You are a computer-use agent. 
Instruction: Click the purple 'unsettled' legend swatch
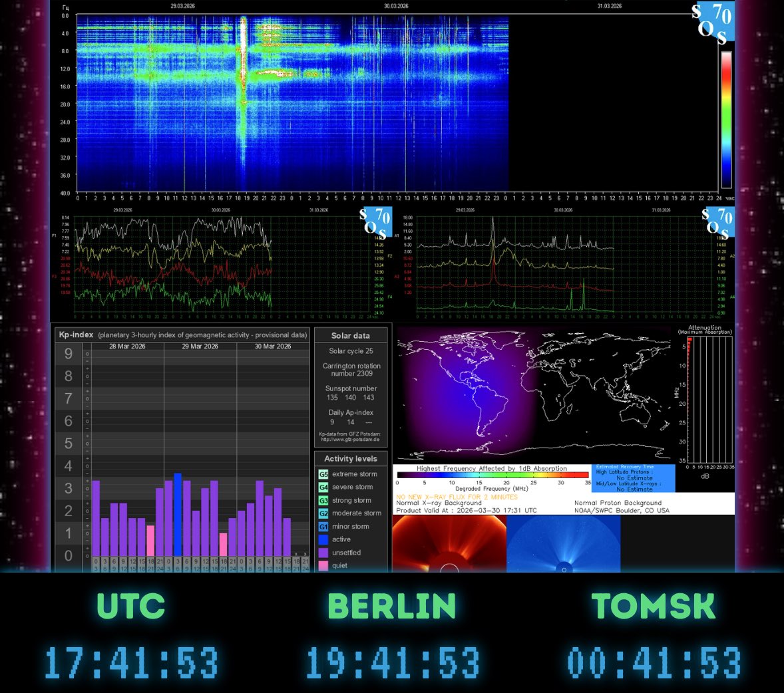323,553
